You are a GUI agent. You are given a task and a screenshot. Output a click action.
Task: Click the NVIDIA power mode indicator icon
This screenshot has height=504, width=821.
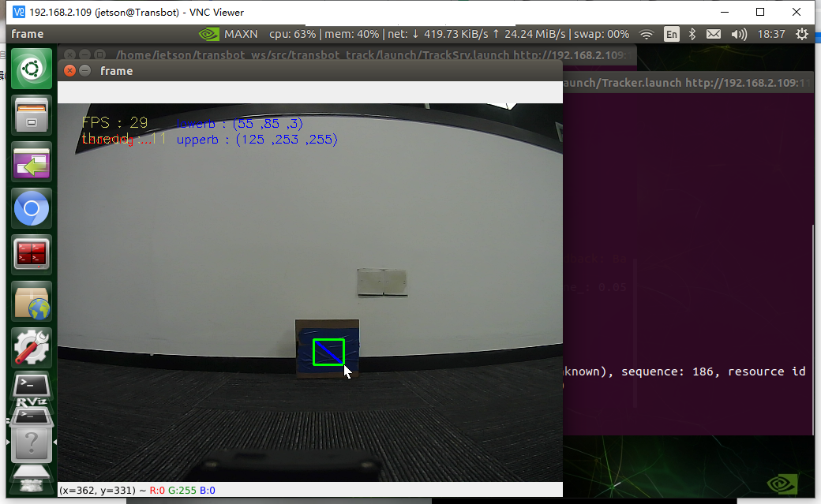coord(209,34)
